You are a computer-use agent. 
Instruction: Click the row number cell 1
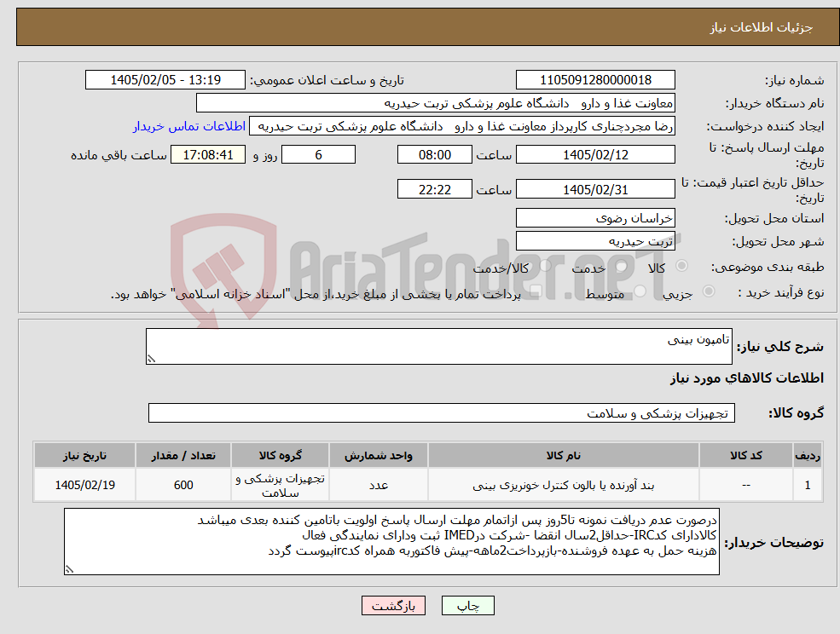(x=808, y=485)
